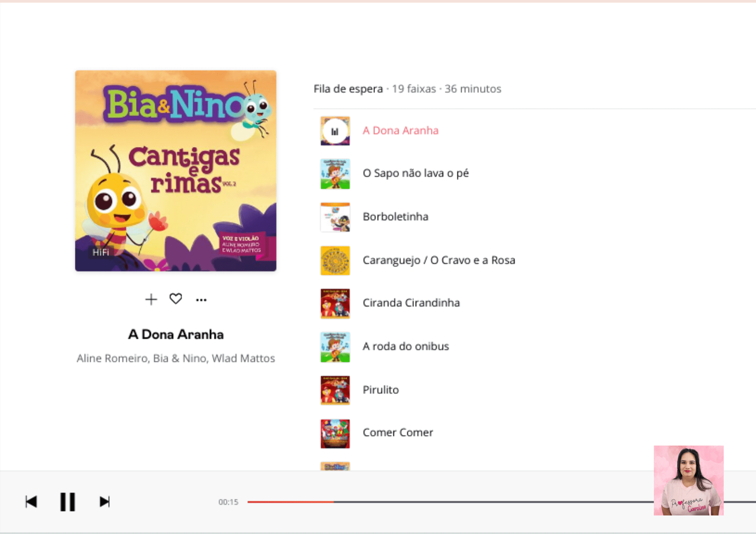Pause the current song
This screenshot has height=534, width=756.
coord(68,502)
